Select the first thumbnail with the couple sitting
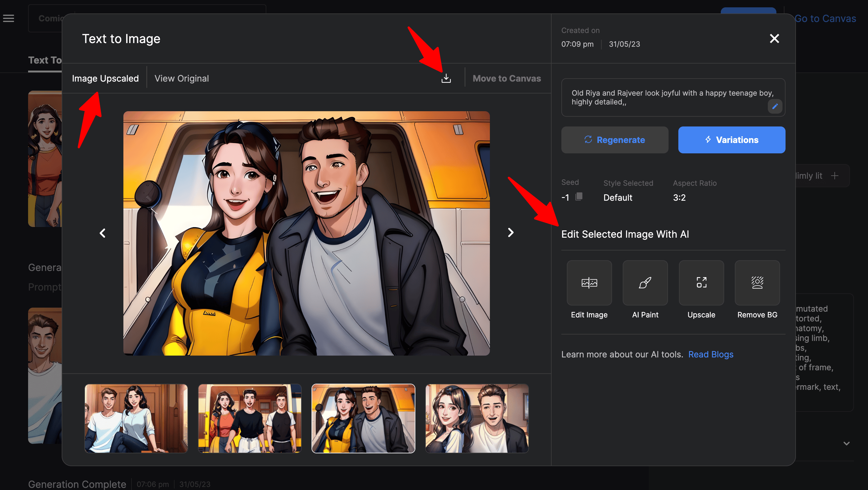 tap(136, 418)
